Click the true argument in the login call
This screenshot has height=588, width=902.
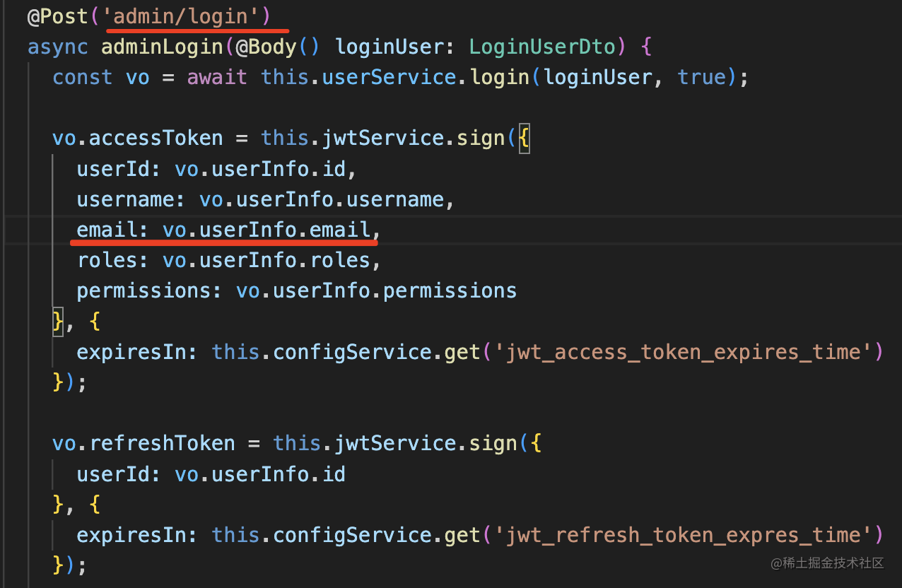(707, 77)
